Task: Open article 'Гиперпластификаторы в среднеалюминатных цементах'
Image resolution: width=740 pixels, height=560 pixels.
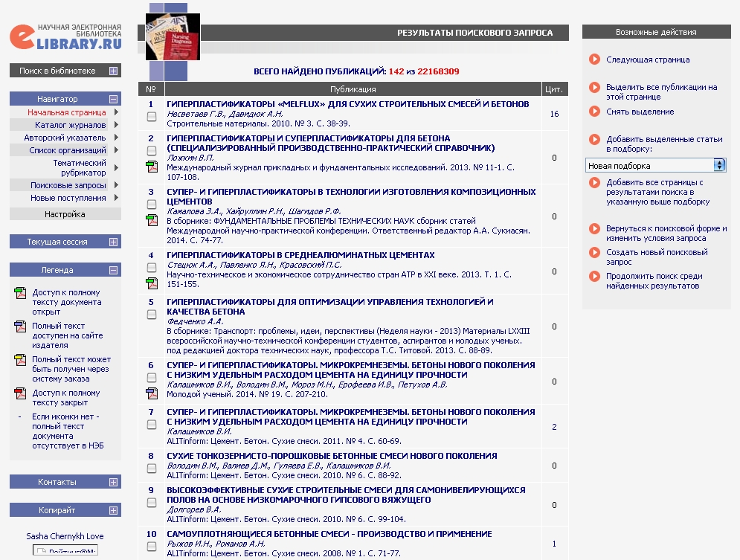Action: [301, 255]
